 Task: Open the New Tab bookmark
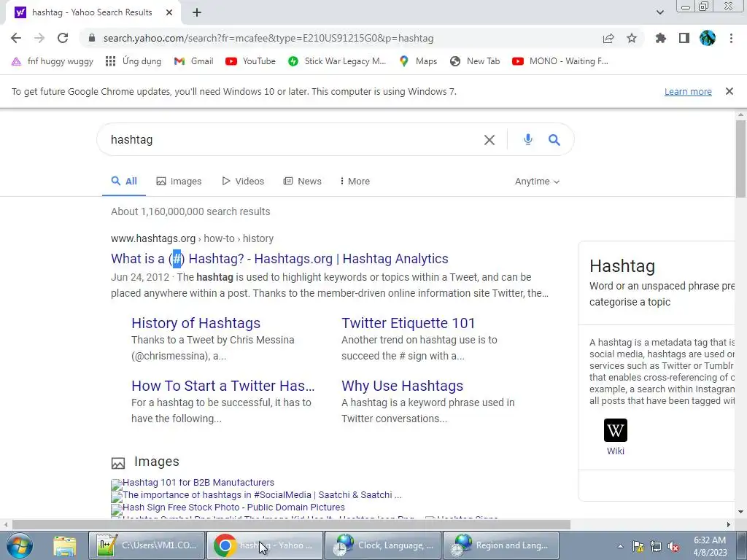point(475,61)
